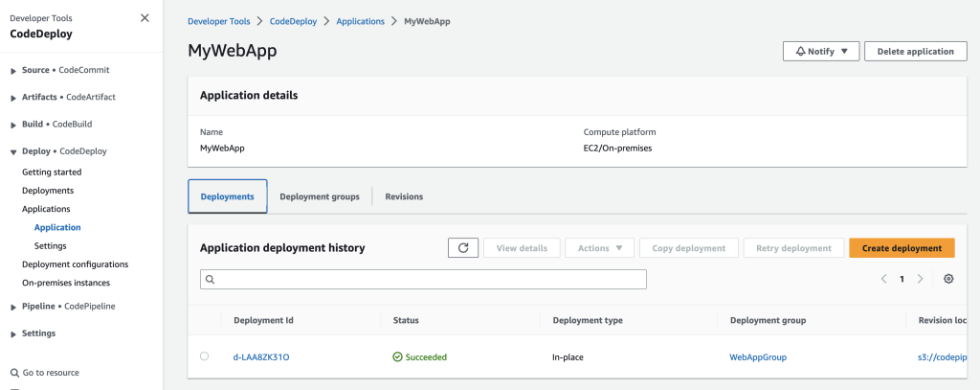Expand Pipeline • CodePipeline section
This screenshot has height=390, width=980.
coord(13,307)
